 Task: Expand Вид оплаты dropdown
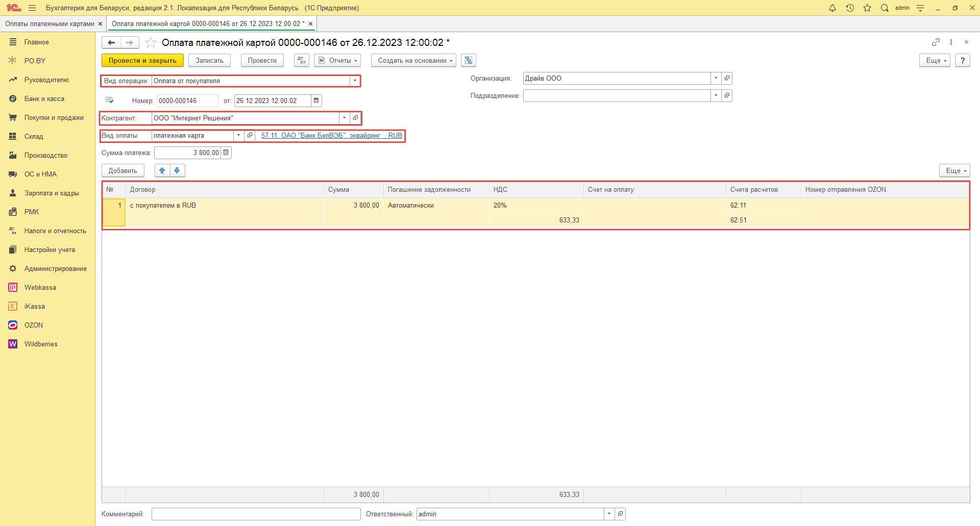[x=238, y=135]
